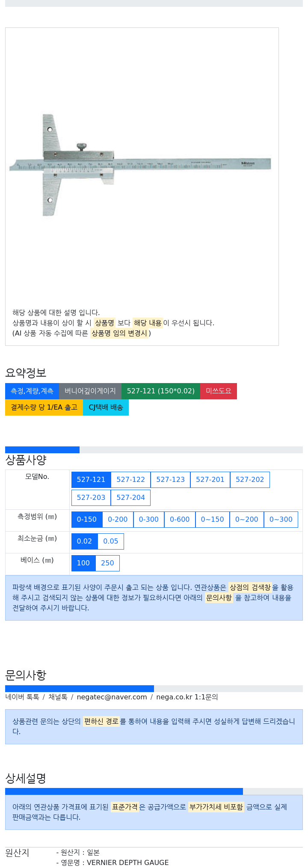Click the CJ택배 배송 shipping tag

[106, 407]
